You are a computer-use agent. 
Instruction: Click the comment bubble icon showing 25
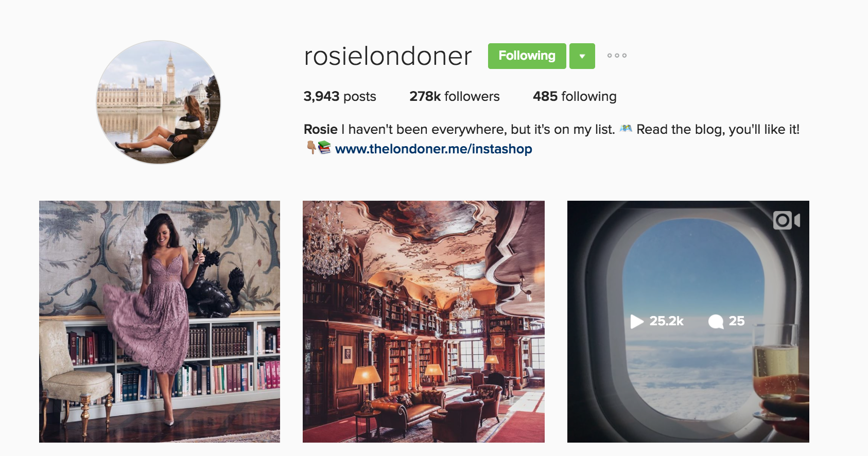coord(716,322)
